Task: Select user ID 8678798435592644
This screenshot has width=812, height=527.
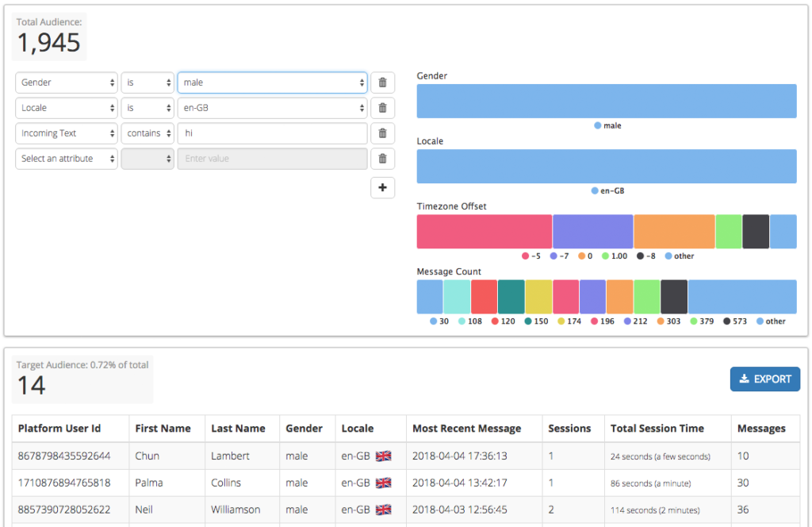Action: click(64, 456)
